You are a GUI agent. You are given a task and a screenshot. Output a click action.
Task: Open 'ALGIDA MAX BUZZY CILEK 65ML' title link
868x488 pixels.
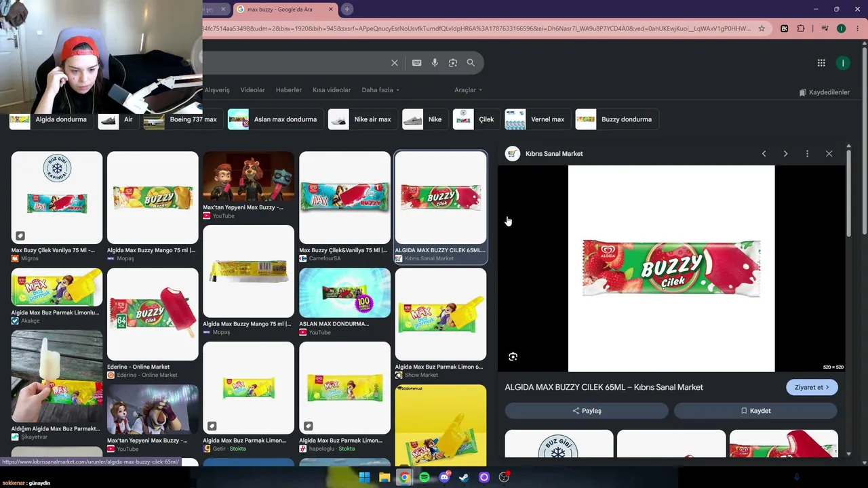point(604,387)
